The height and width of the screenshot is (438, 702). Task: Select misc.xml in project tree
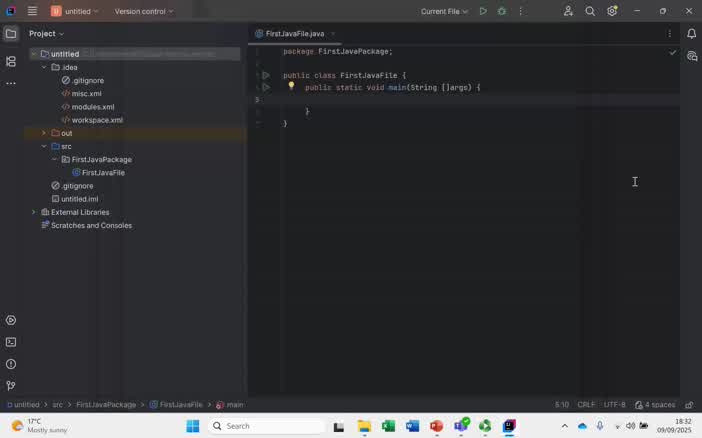click(81, 94)
